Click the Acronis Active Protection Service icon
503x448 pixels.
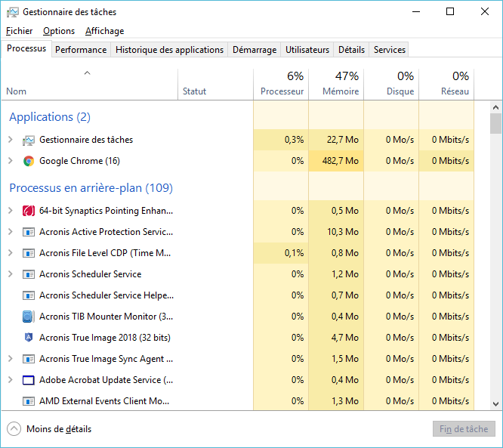click(x=29, y=232)
